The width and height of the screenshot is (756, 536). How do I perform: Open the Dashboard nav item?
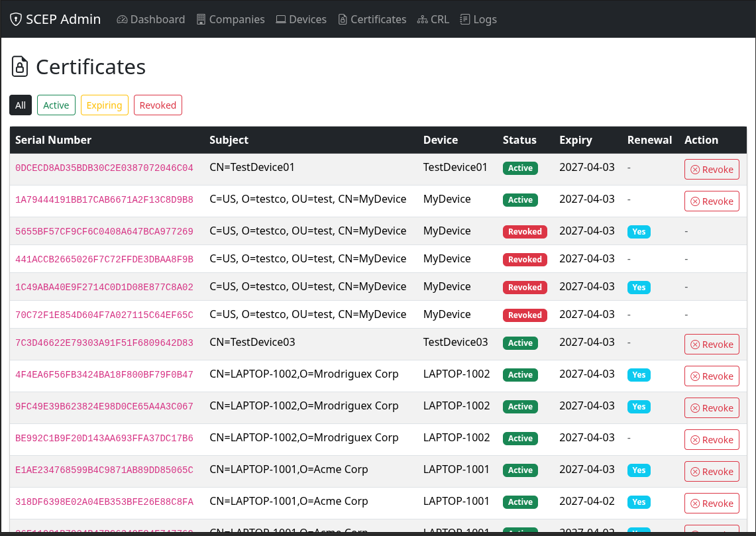[x=151, y=19]
